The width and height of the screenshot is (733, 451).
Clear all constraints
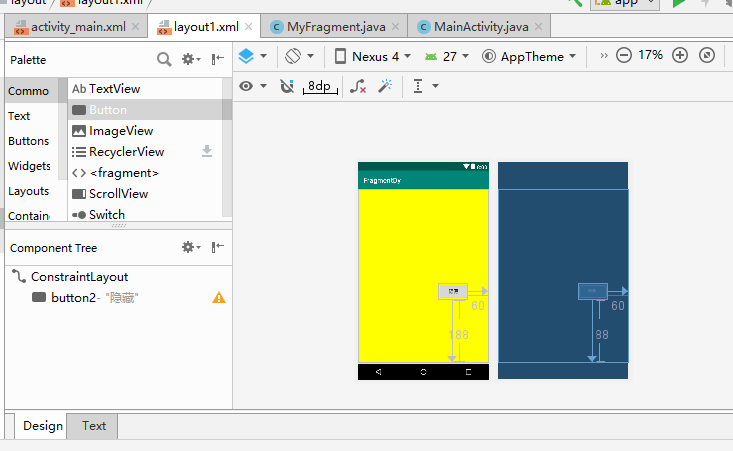click(x=358, y=86)
